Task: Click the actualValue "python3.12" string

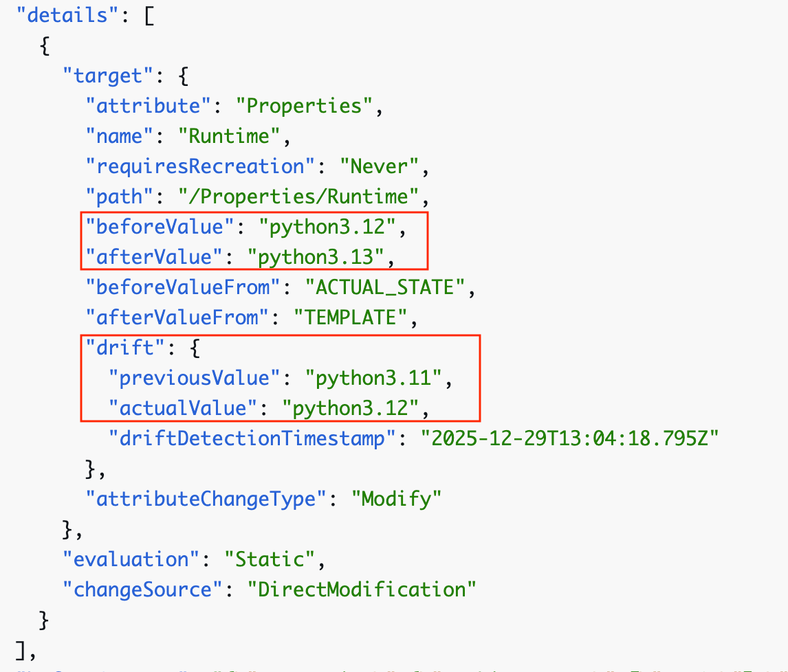Action: click(x=351, y=408)
